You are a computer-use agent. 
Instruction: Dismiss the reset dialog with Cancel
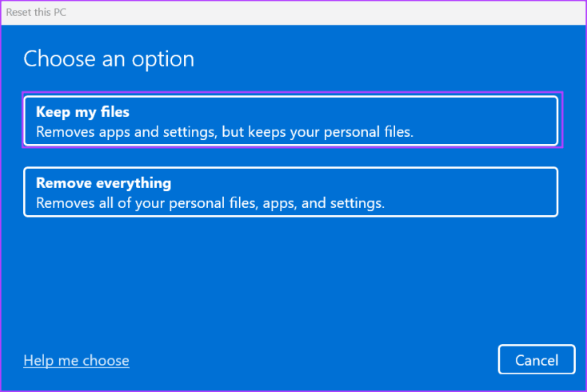click(x=537, y=360)
